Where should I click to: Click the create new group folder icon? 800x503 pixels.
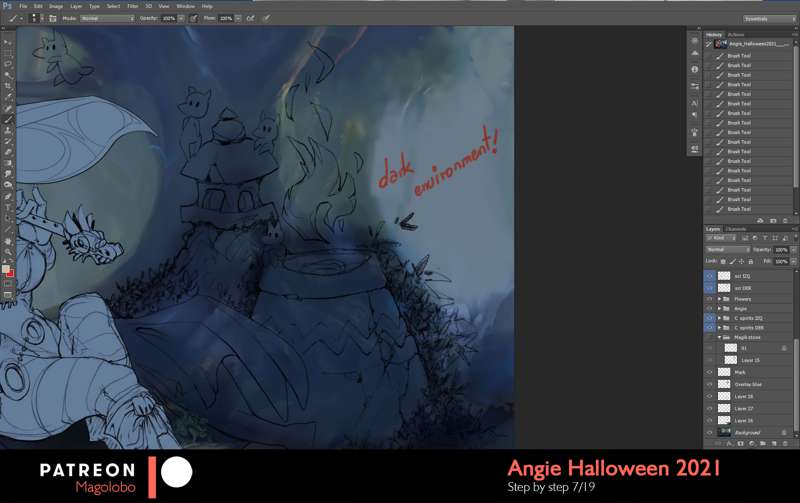762,443
